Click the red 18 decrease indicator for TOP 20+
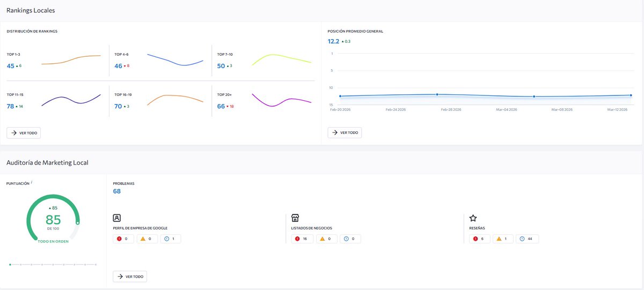The height and width of the screenshot is (290, 644). pyautogui.click(x=230, y=106)
